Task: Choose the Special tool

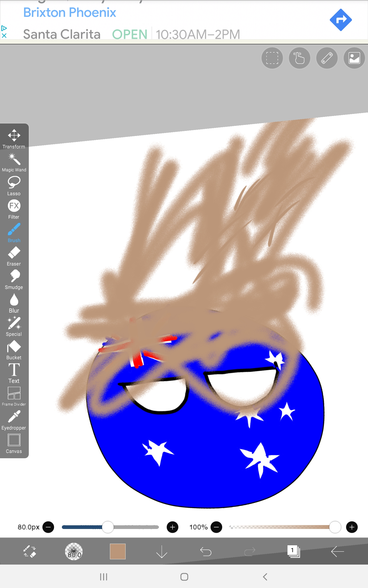Action: (14, 327)
